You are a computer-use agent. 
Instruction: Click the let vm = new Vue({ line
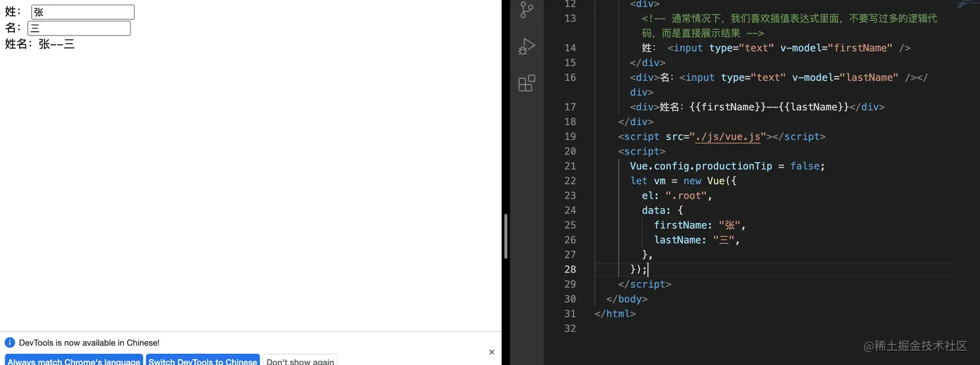(x=683, y=180)
